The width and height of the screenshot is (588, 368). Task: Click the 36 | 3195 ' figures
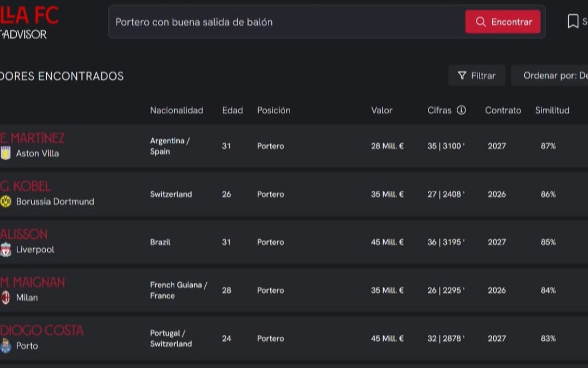point(446,242)
